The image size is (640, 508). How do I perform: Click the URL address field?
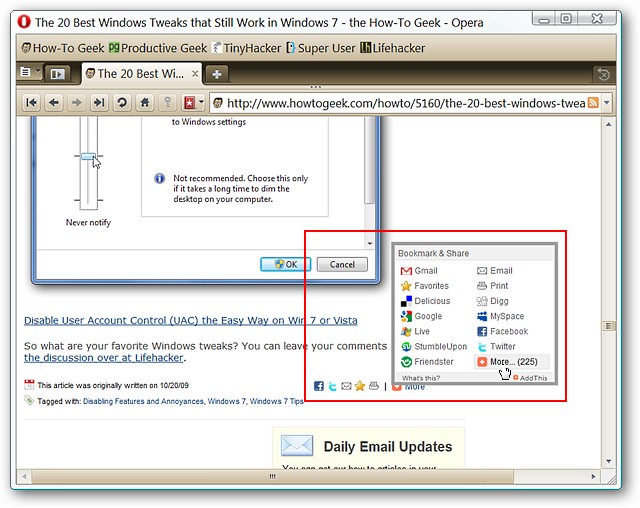click(406, 103)
